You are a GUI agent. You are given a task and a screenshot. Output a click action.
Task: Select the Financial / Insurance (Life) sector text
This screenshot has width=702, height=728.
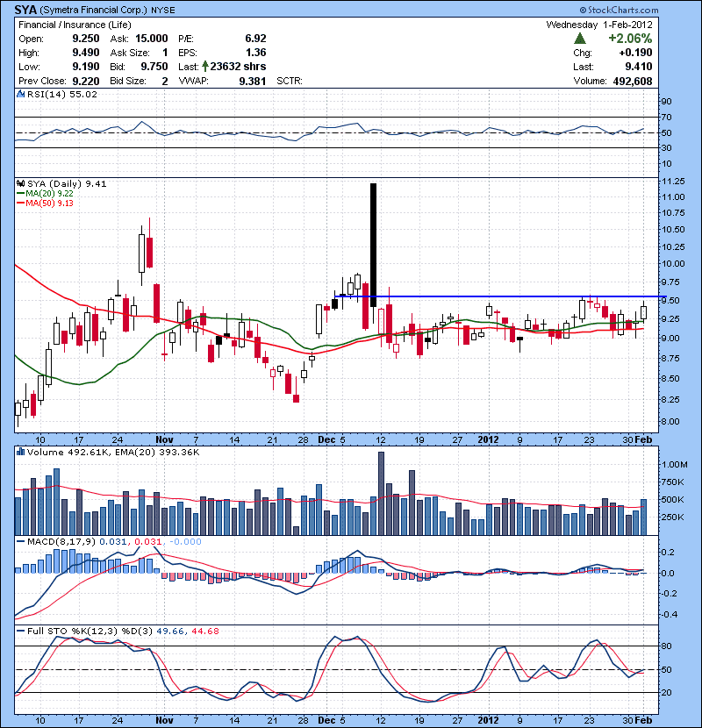75,25
